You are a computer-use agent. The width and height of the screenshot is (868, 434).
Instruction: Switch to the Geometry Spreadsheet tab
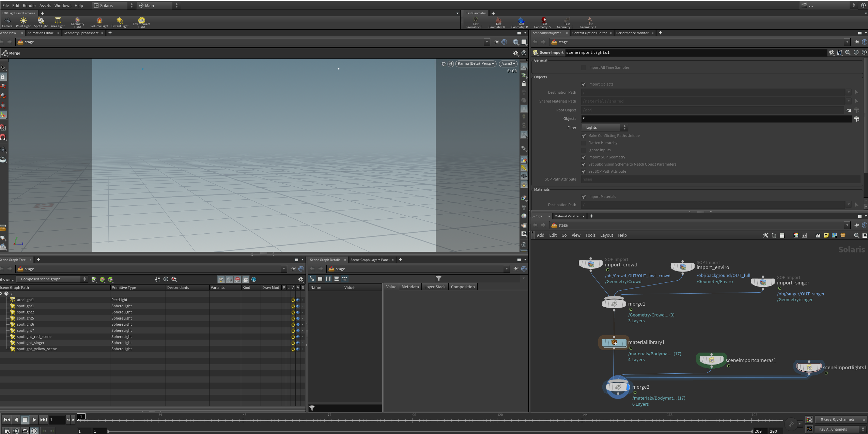[81, 33]
